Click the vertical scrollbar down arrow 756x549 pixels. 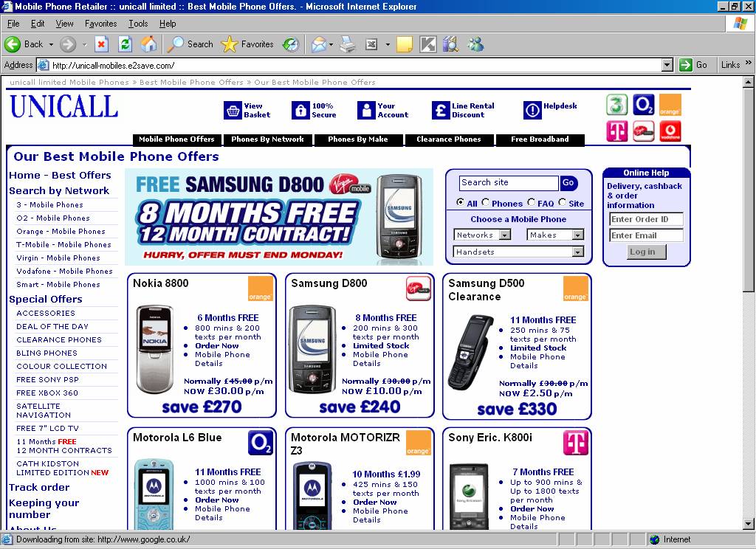(748, 524)
